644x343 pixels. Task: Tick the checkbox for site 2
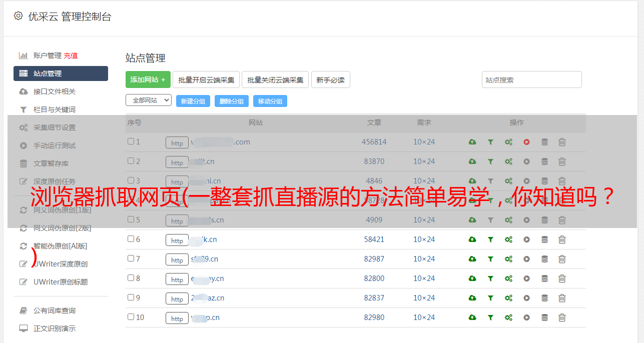coord(131,161)
